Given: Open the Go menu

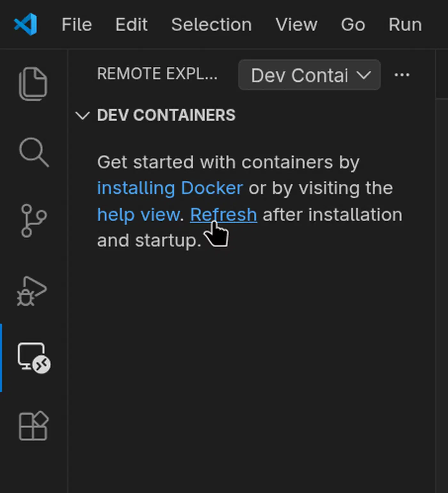Looking at the screenshot, I should coord(353,25).
